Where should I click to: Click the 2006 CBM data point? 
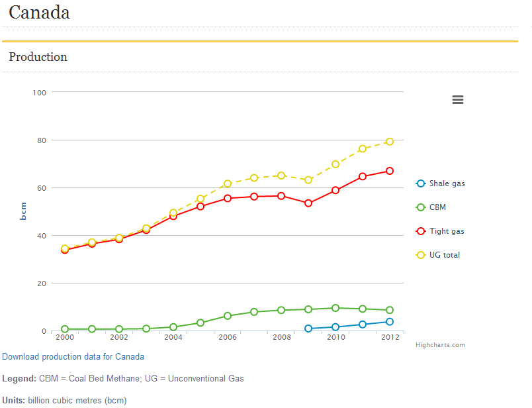pyautogui.click(x=227, y=316)
